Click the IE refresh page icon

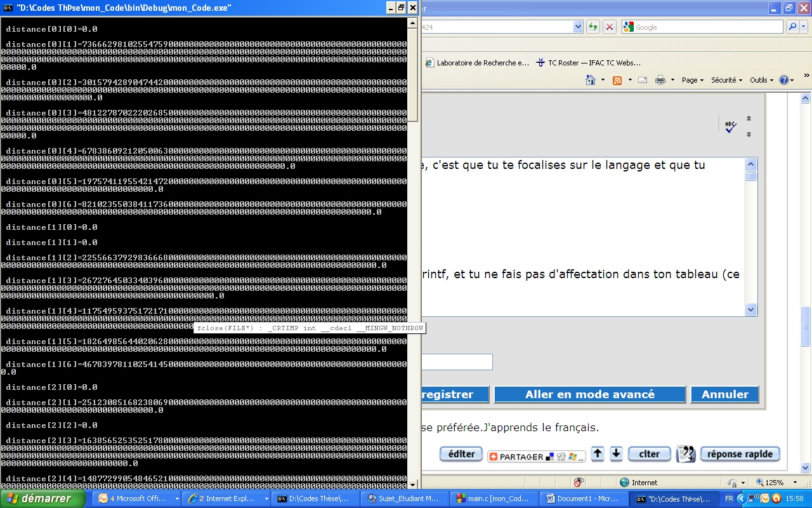pos(593,27)
